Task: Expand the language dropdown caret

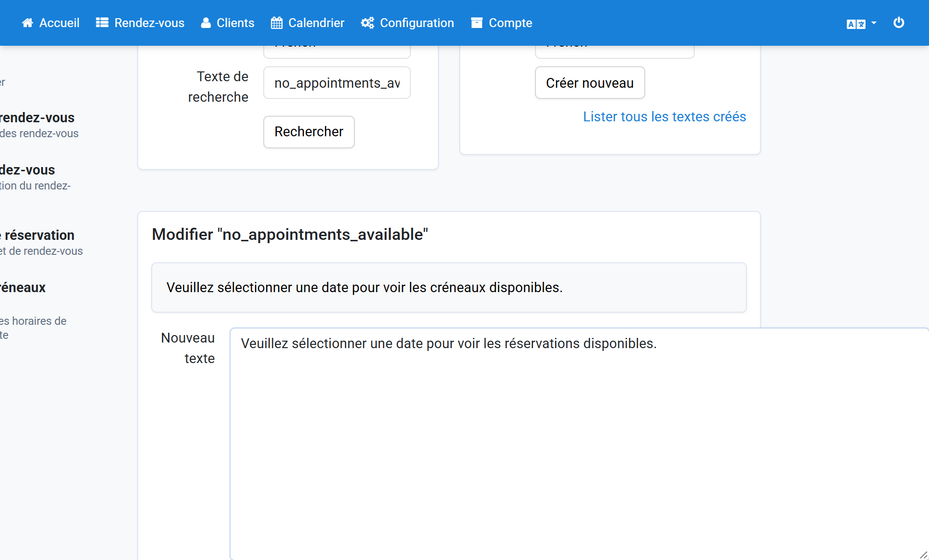Action: tap(874, 23)
